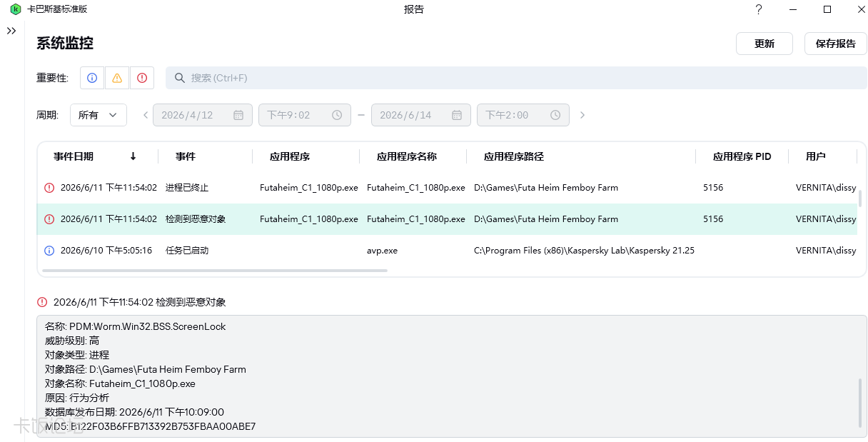Sort by the 应用程序名称 column header
The width and height of the screenshot is (868, 442).
click(407, 156)
